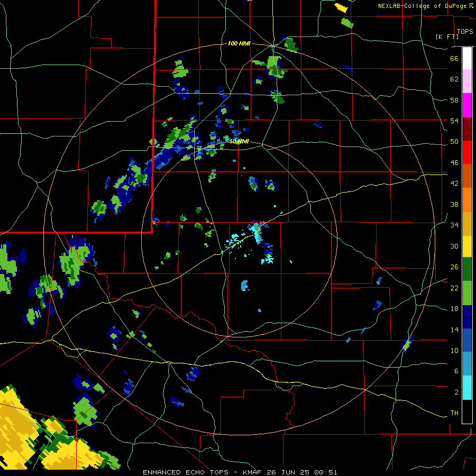Click the TOPS legend heading
Screen dimensions: 476x476
[x=465, y=32]
